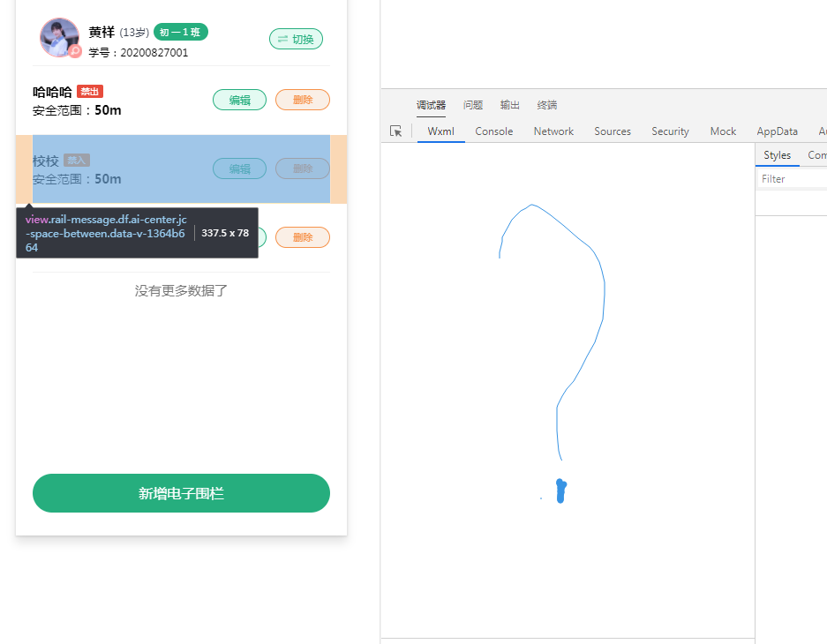The image size is (827, 644).
Task: Click the 新增电子围栏 button
Action: pos(182,493)
